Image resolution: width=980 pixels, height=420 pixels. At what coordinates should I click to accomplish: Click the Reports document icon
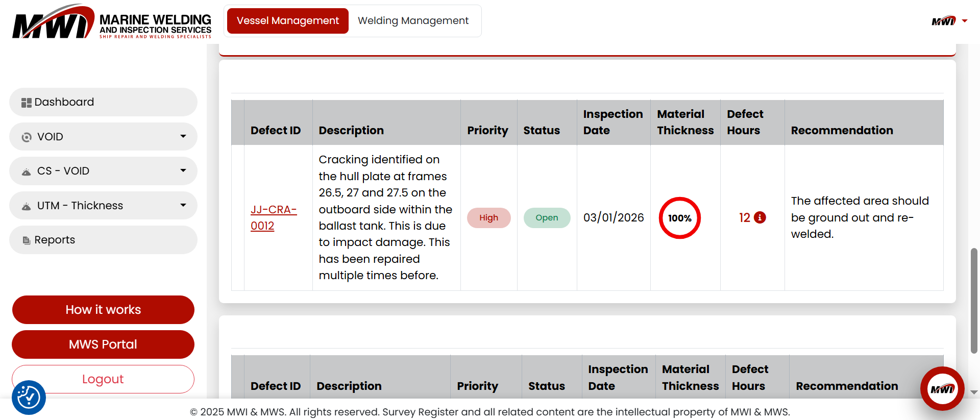pyautogui.click(x=27, y=240)
